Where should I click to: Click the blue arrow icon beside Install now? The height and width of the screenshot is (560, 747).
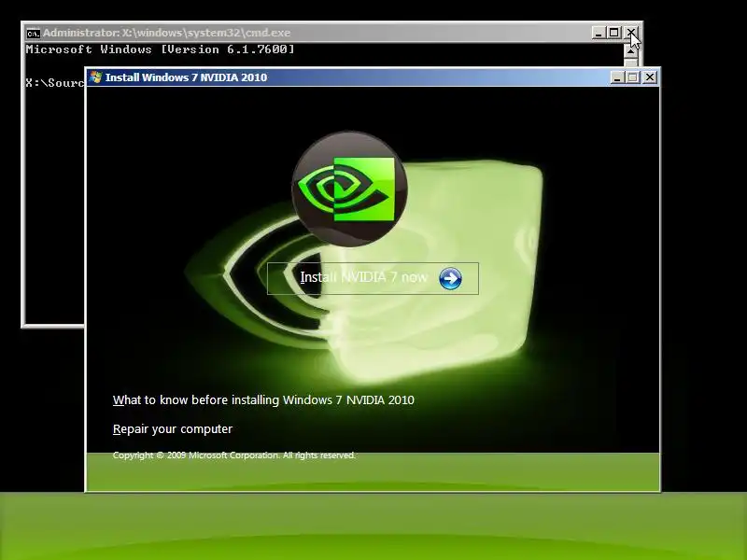coord(450,278)
